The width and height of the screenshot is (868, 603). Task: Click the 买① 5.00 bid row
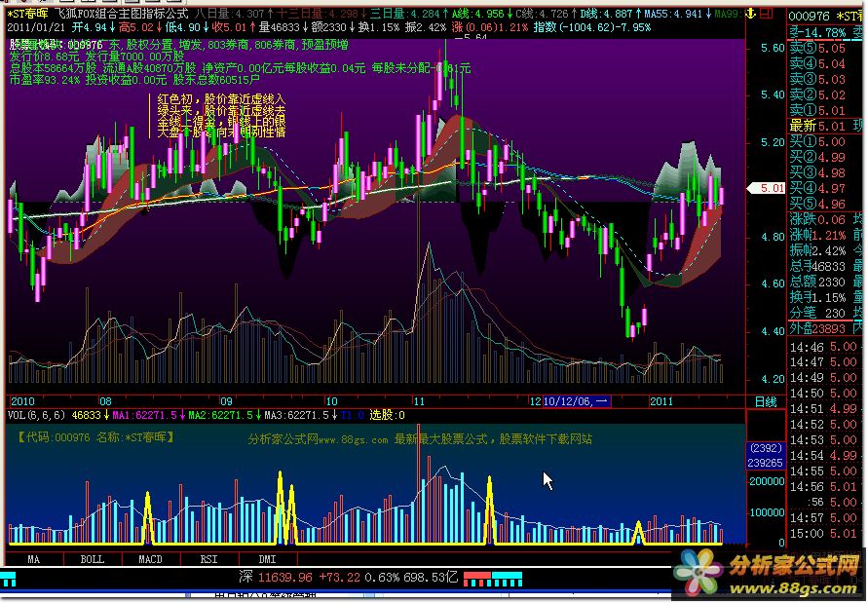coord(826,142)
